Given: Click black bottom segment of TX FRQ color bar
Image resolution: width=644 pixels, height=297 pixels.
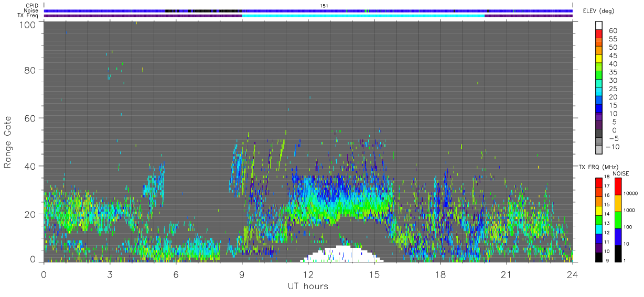Looking at the screenshot, I should click(598, 257).
